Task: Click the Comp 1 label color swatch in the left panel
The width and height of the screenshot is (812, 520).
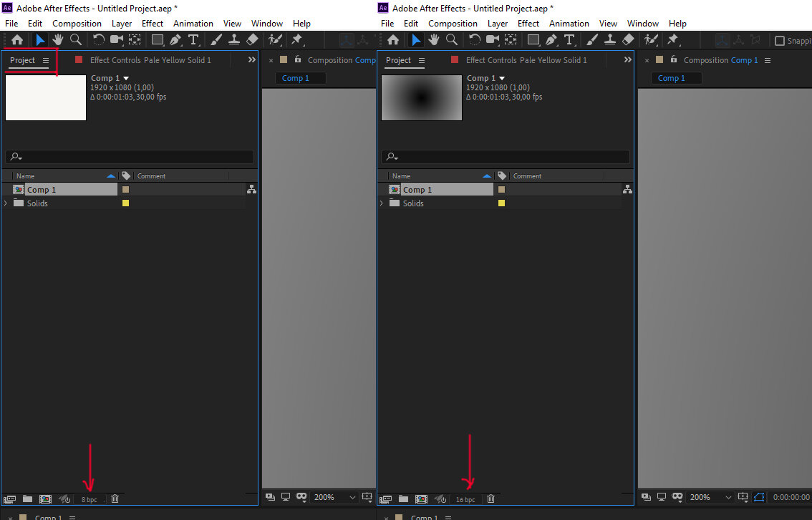Action: click(x=125, y=190)
